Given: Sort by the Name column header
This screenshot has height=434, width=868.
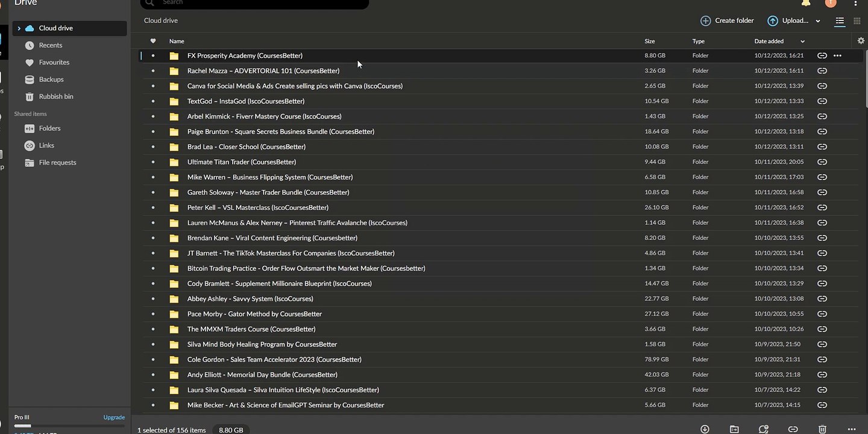Looking at the screenshot, I should [177, 41].
